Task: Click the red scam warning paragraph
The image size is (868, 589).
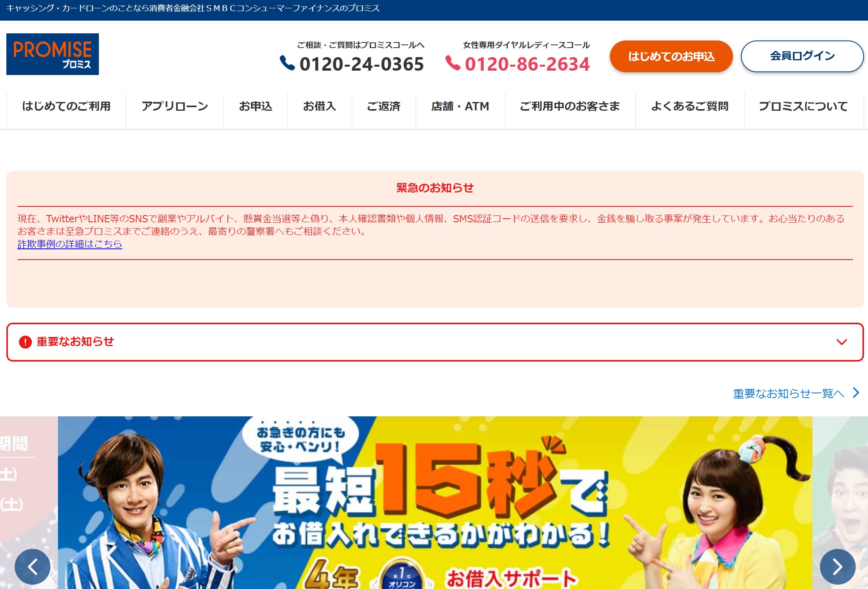Action: (x=431, y=225)
